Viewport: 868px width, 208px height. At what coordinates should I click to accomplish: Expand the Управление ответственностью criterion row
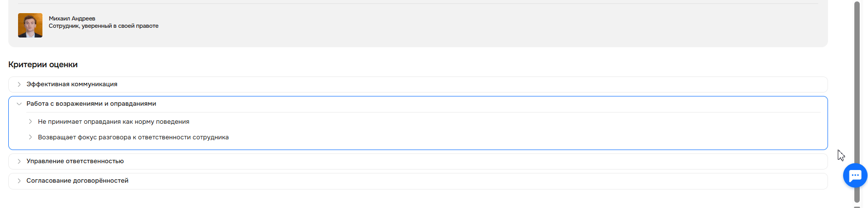(75, 161)
